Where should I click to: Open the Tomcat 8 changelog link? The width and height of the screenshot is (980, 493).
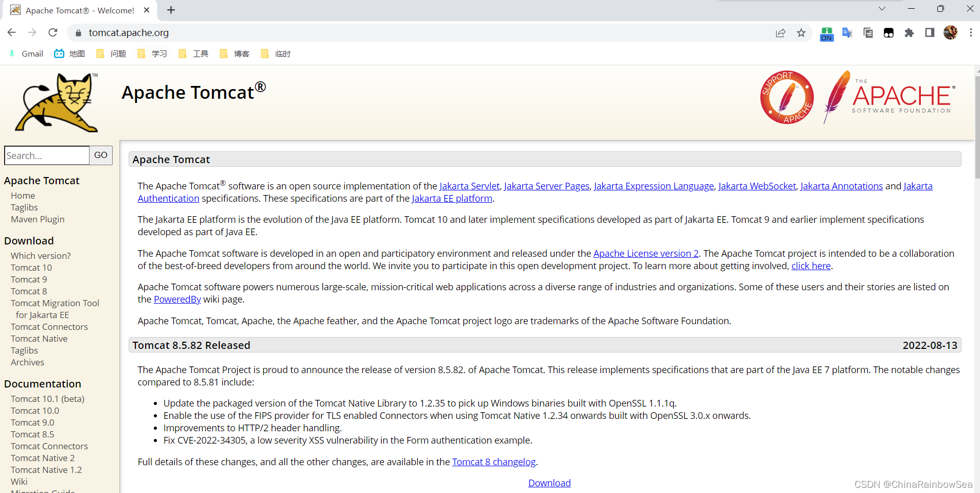tap(494, 462)
